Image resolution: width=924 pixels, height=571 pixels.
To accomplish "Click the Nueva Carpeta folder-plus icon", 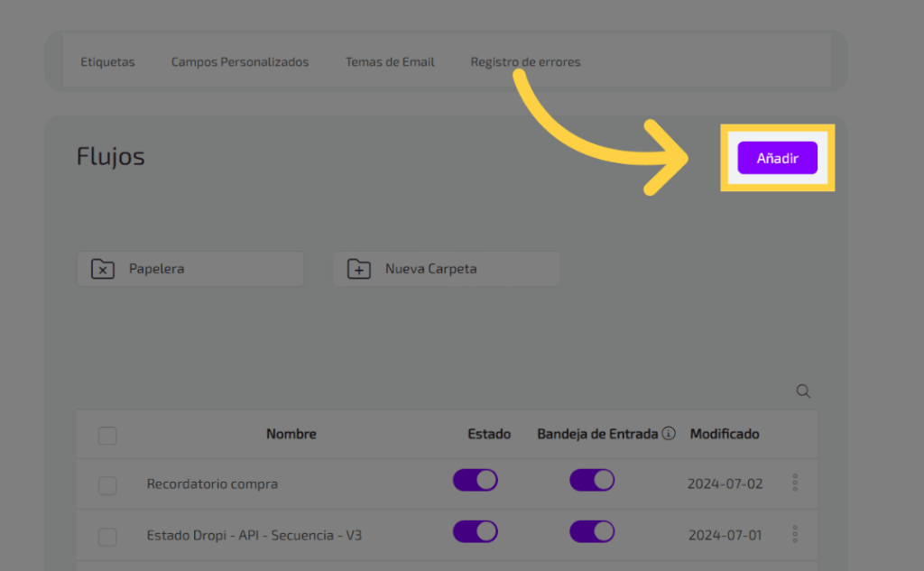I will click(359, 269).
